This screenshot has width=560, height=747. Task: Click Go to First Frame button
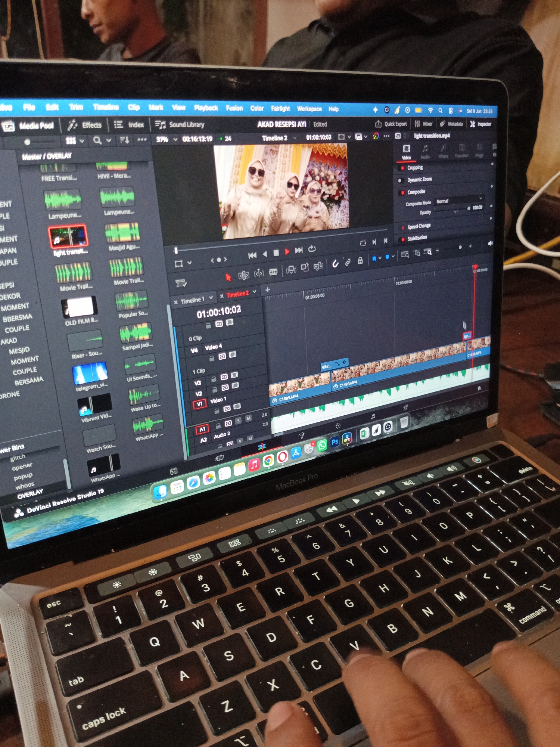(252, 255)
